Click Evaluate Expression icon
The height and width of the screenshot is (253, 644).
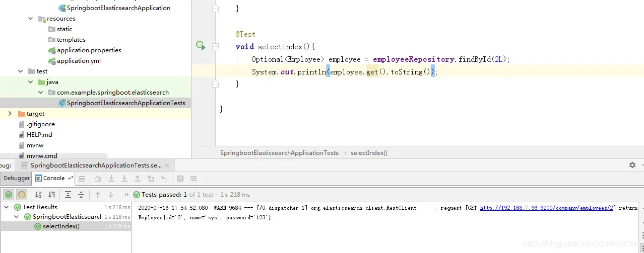point(180,179)
